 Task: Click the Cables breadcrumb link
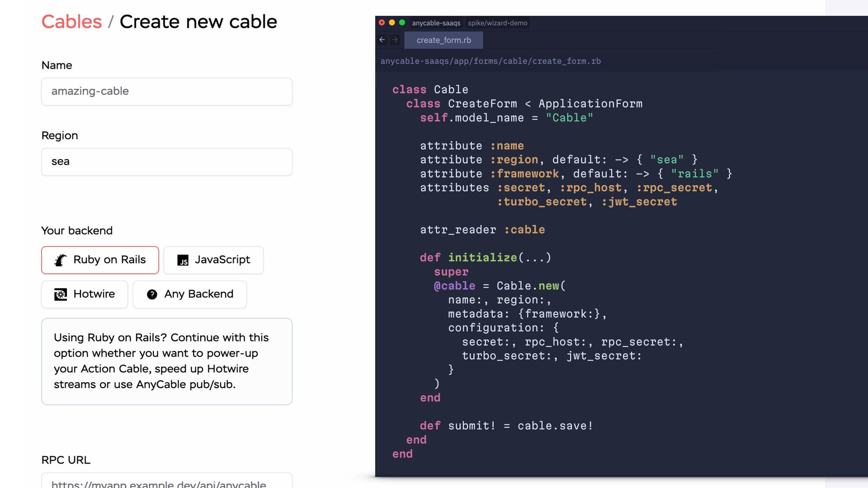click(71, 22)
